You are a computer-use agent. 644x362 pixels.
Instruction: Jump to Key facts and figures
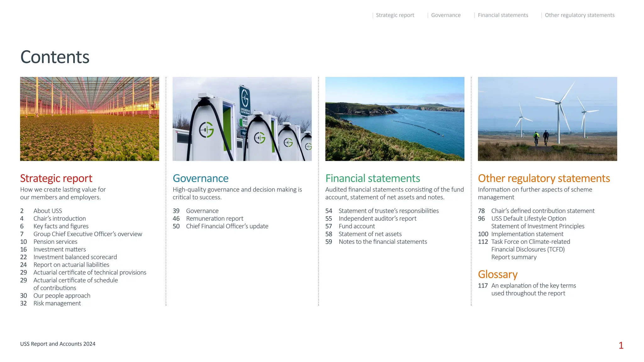point(61,226)
